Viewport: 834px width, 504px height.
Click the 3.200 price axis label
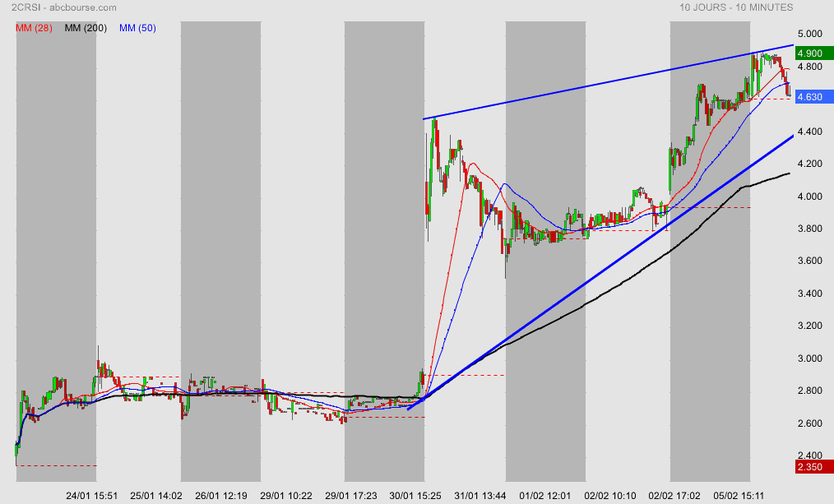click(x=810, y=326)
